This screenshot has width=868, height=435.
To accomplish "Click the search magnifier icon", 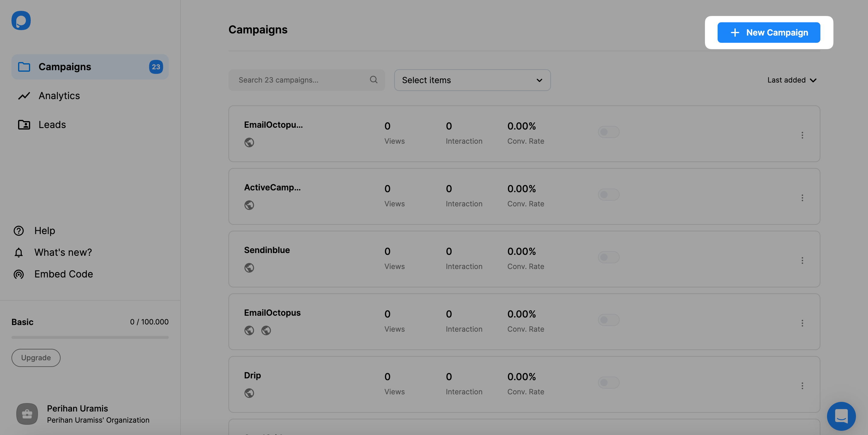I will pos(373,80).
